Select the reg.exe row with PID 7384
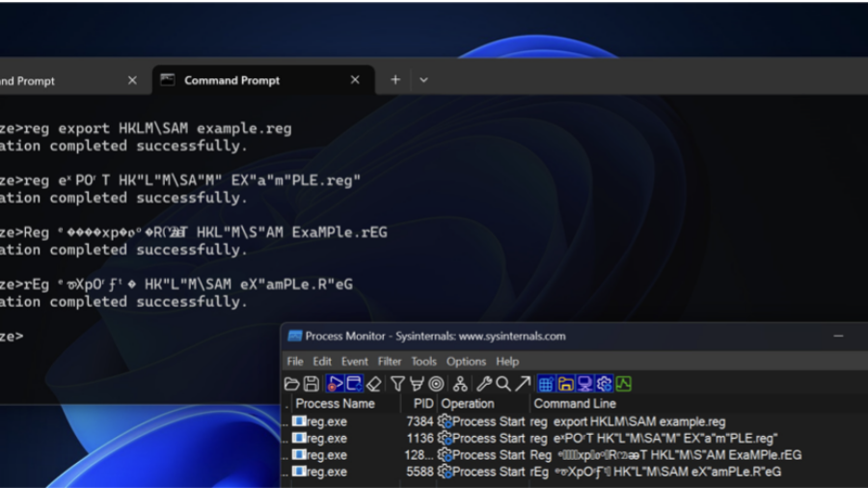The width and height of the screenshot is (868, 488). tap(575, 421)
